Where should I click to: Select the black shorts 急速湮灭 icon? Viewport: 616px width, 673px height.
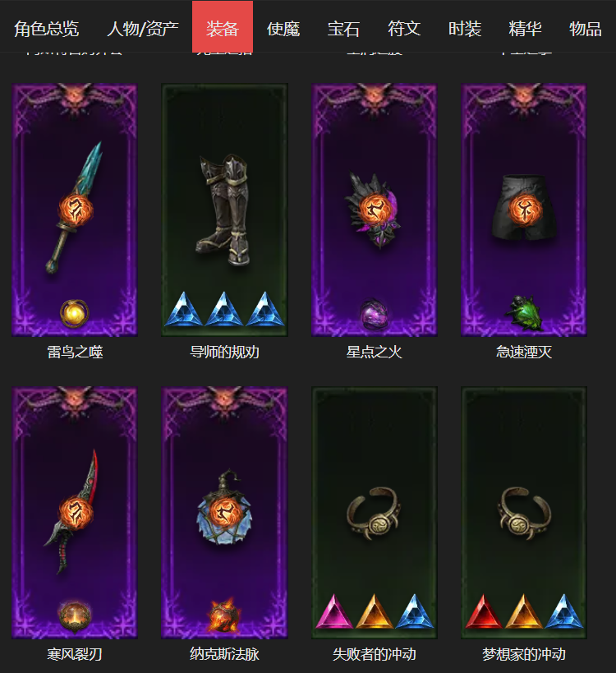524,208
